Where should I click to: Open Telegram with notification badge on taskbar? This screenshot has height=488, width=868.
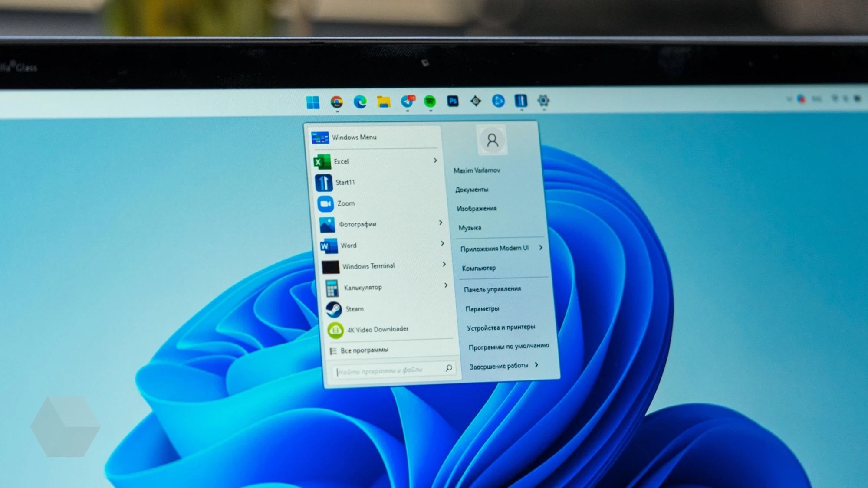[x=407, y=101]
